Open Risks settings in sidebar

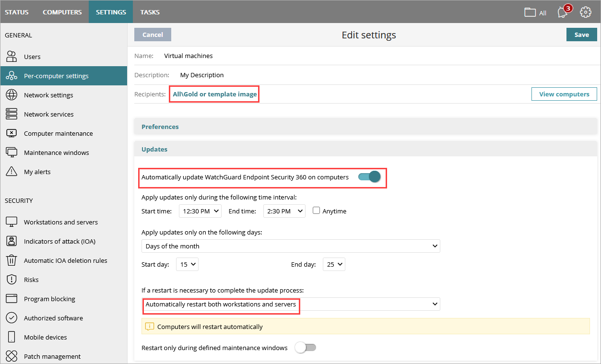point(63,280)
